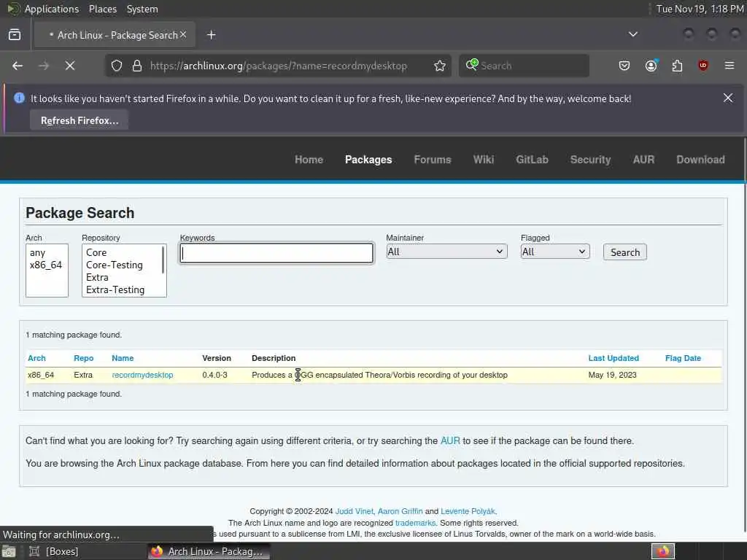Open the trademarks footer link
Image resolution: width=747 pixels, height=560 pixels.
coord(415,523)
